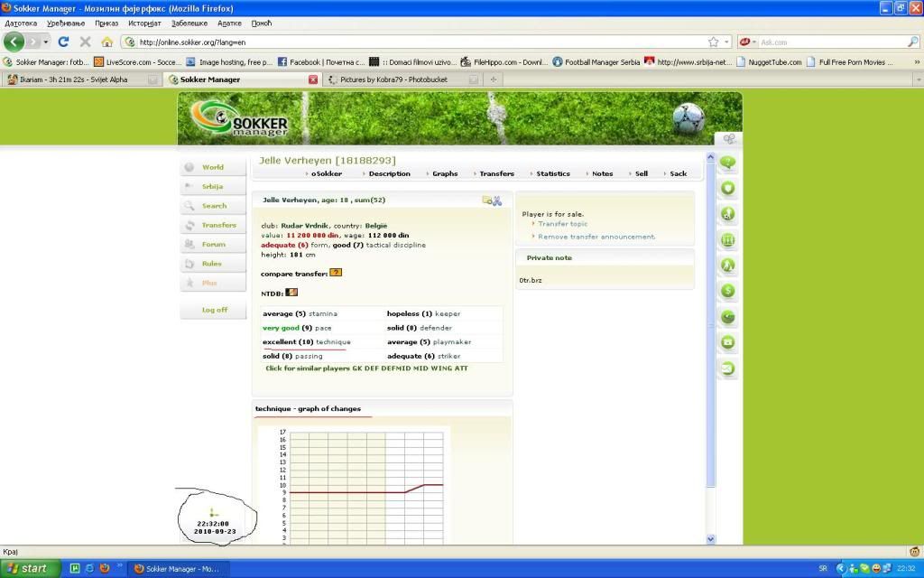
Task: Open the running player training sidebar icon
Action: 728,266
